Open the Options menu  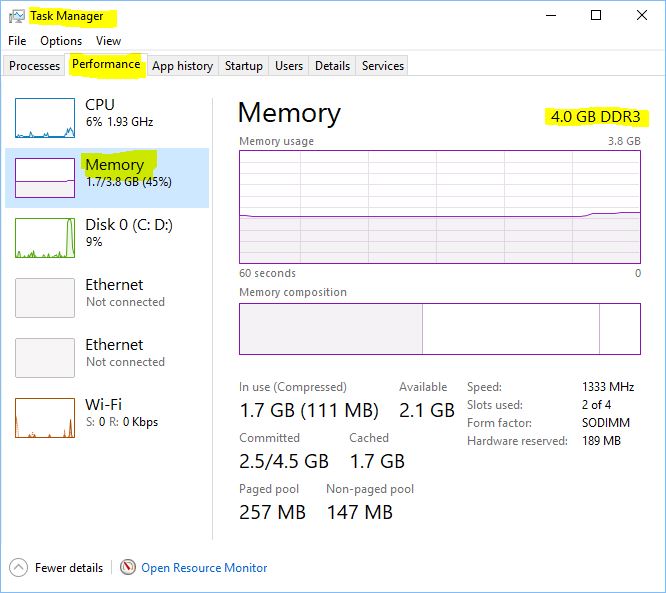pos(61,41)
